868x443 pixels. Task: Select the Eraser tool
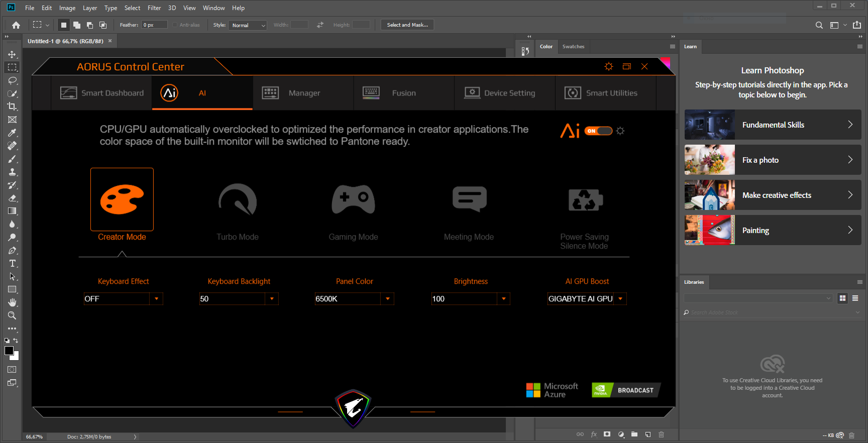(12, 198)
